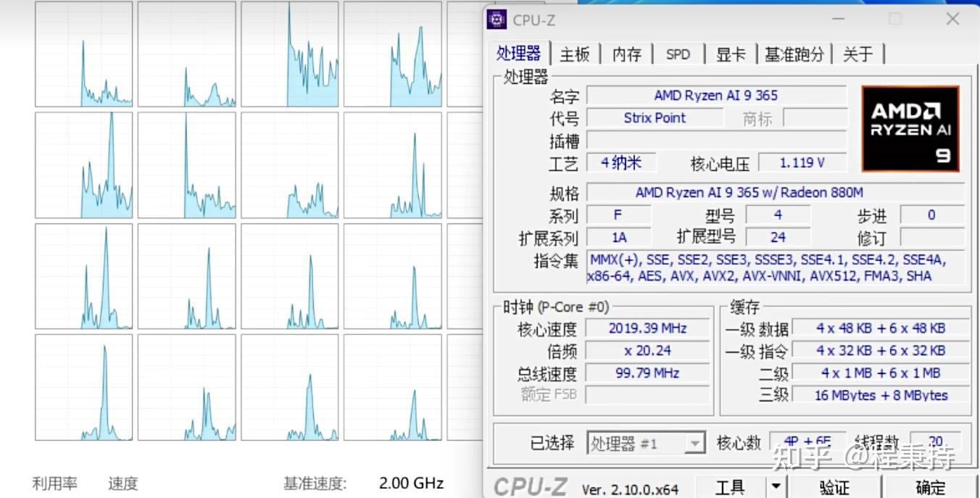Select the SPD tab
This screenshot has height=498, width=980.
click(678, 54)
